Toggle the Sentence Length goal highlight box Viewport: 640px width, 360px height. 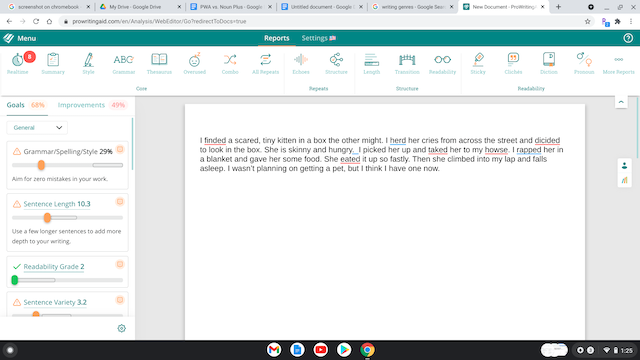click(x=120, y=201)
